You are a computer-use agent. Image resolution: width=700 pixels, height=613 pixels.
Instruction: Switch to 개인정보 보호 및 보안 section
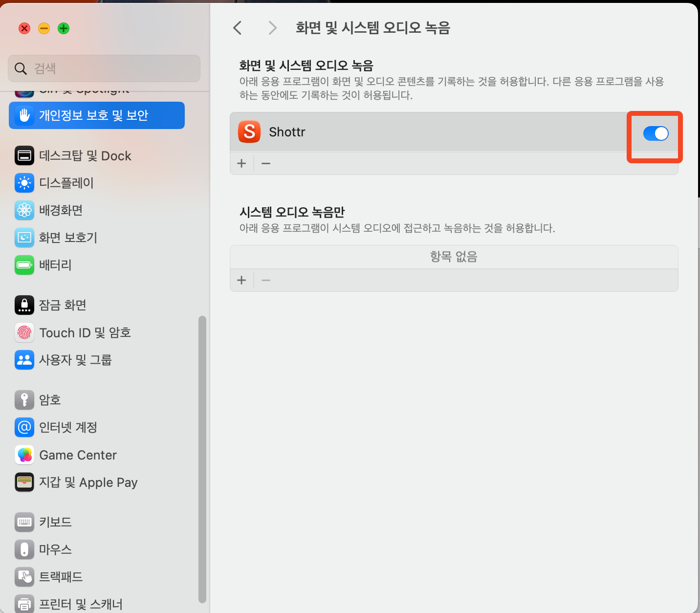(x=96, y=115)
